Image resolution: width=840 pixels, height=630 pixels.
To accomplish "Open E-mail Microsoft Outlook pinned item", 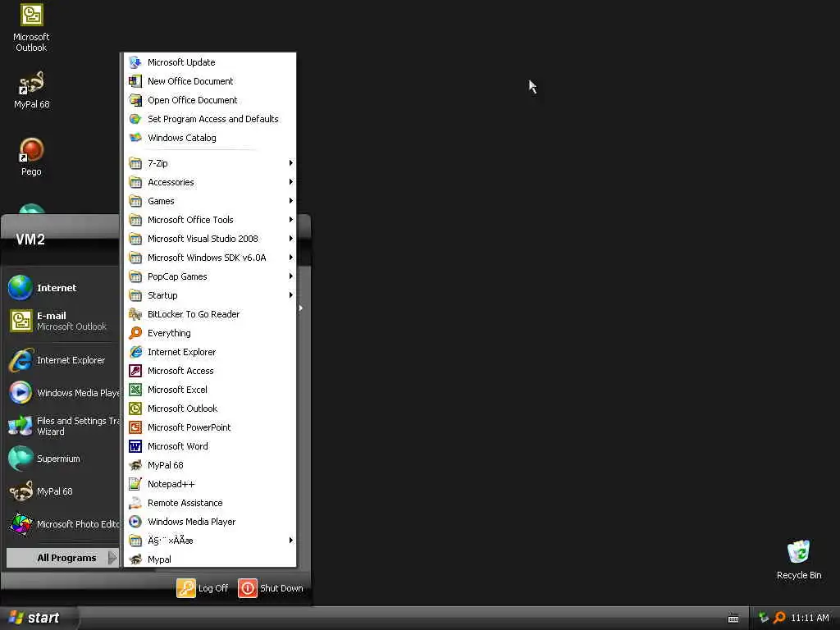I will [62, 321].
